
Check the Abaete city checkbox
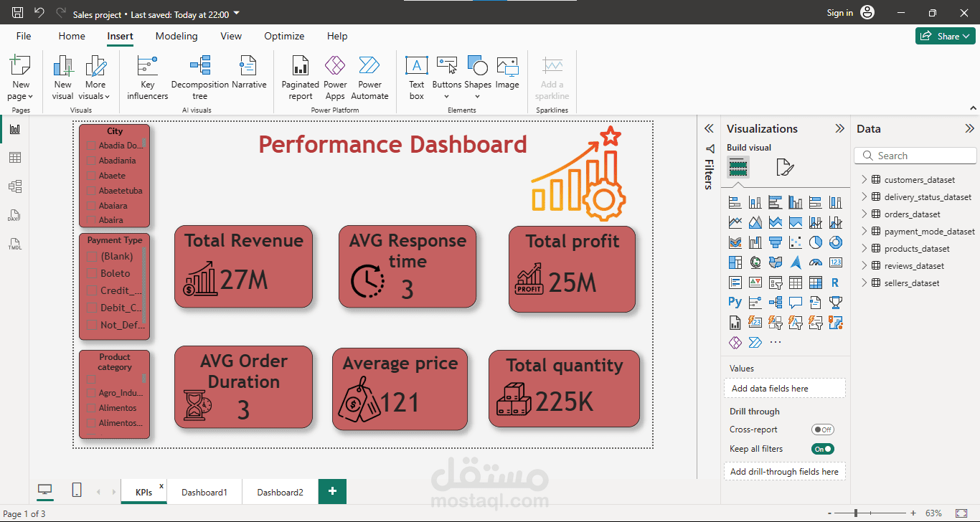click(x=91, y=176)
